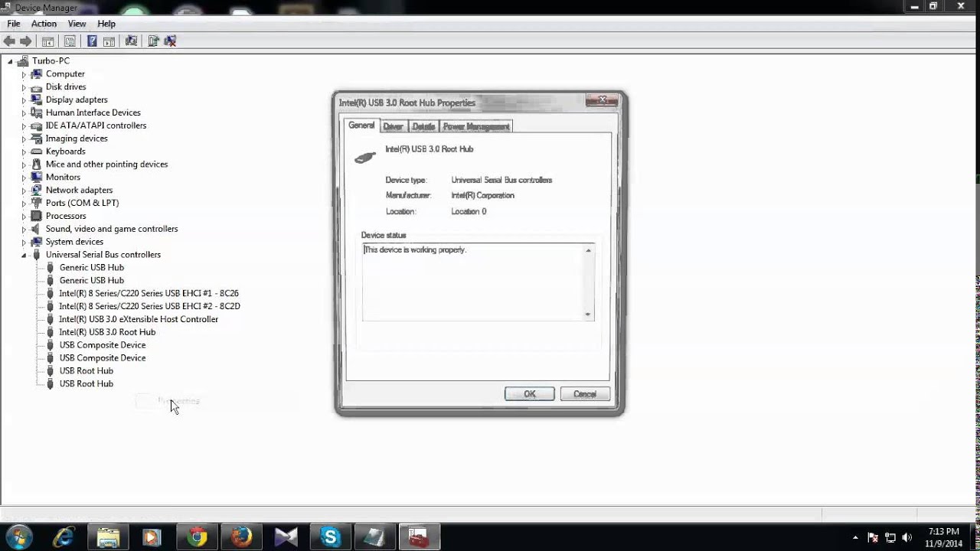The image size is (980, 551).
Task: Expand Sound, video and game controllers
Action: point(24,229)
